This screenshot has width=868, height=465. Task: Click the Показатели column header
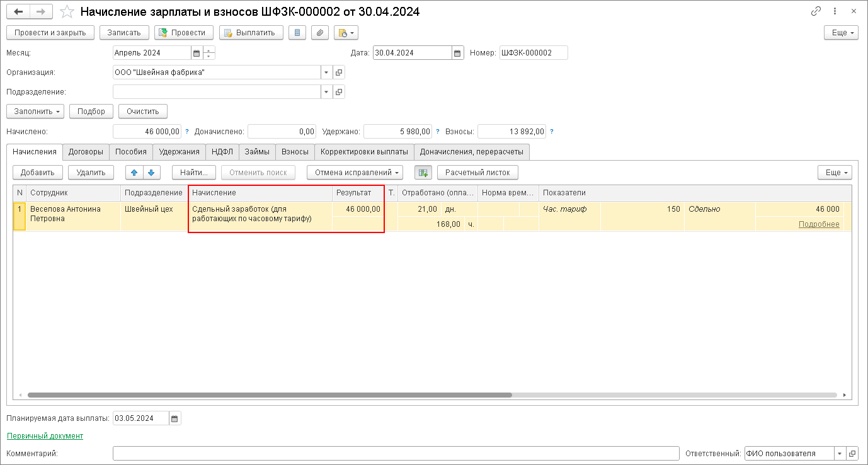pyautogui.click(x=695, y=193)
